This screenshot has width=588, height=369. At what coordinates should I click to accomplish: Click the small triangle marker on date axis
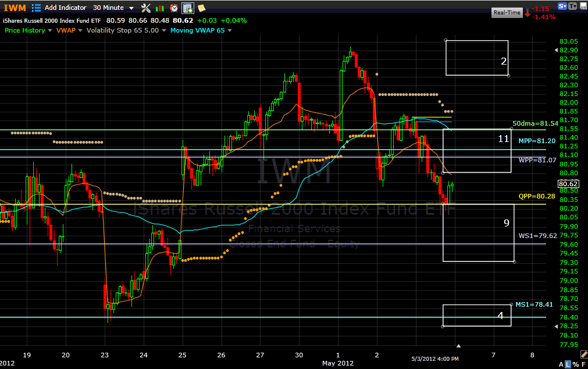point(458,346)
